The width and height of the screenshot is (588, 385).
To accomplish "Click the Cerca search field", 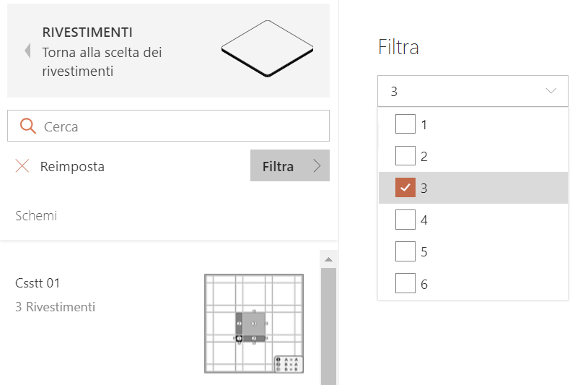I will click(168, 126).
